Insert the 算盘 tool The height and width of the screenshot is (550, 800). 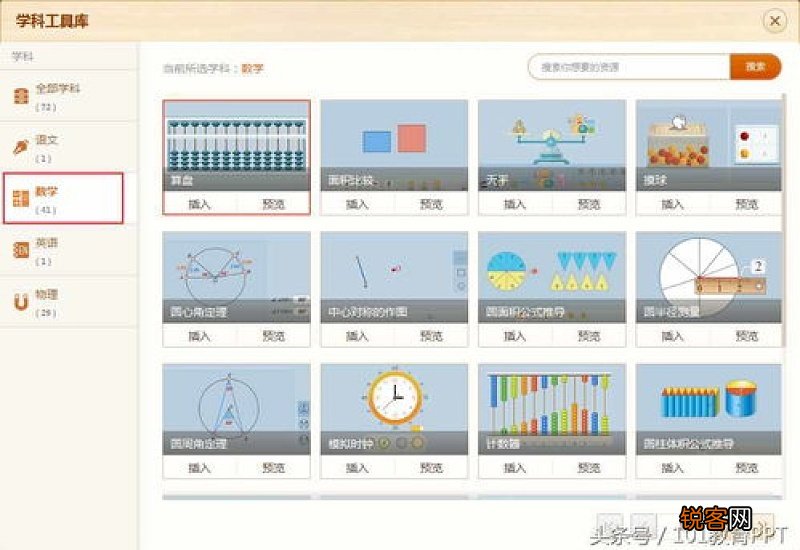[199, 204]
